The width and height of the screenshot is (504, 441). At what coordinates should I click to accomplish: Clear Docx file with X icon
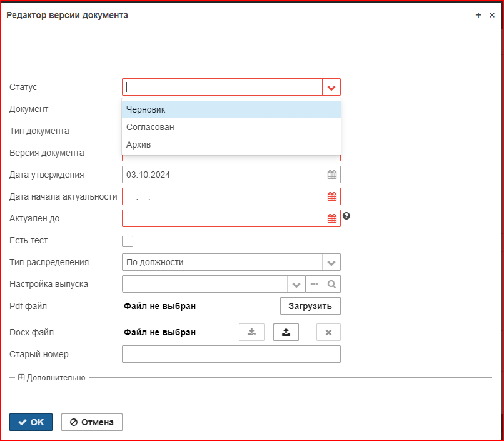tap(328, 332)
